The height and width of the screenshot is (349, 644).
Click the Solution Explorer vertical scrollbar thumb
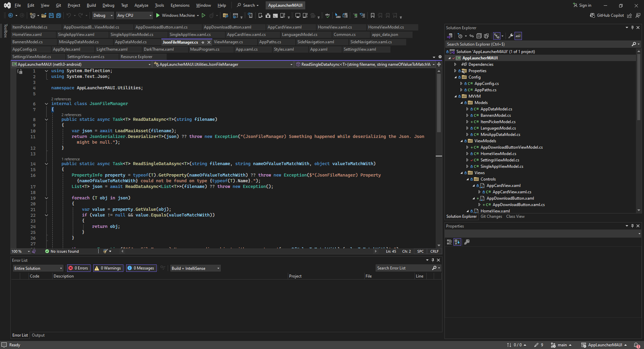click(639, 87)
